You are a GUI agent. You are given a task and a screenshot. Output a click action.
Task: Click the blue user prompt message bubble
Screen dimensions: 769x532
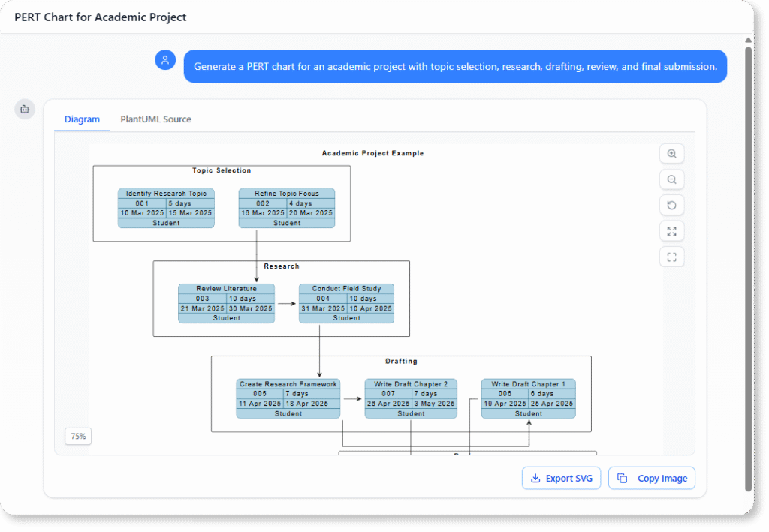click(455, 66)
